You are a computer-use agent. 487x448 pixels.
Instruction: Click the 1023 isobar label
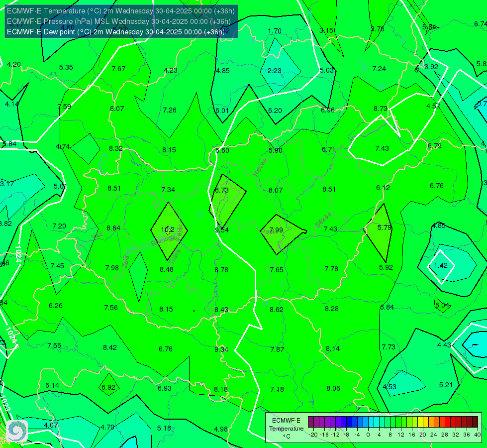coord(5,403)
